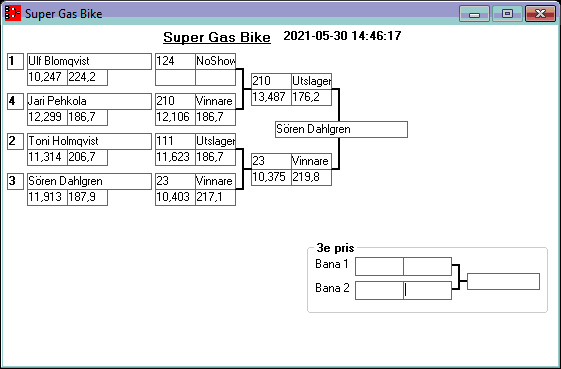This screenshot has width=561, height=369.
Task: Click the 10,247 time field
Action: [48, 78]
